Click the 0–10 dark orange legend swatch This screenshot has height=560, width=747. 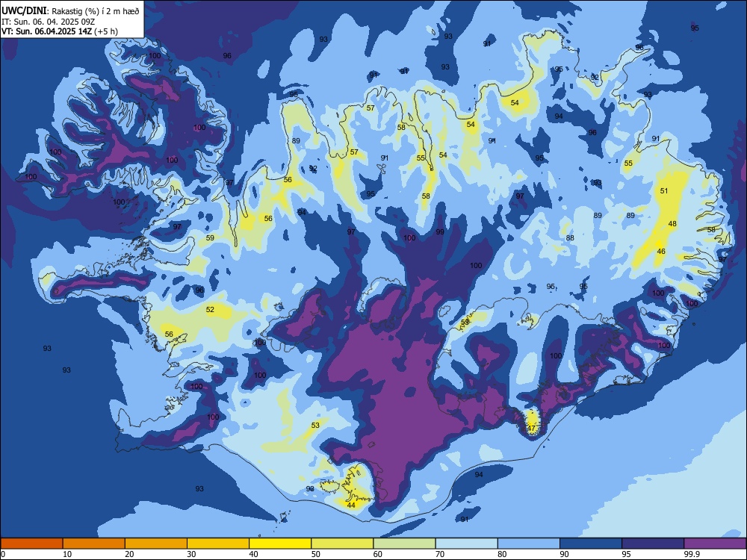point(31,544)
